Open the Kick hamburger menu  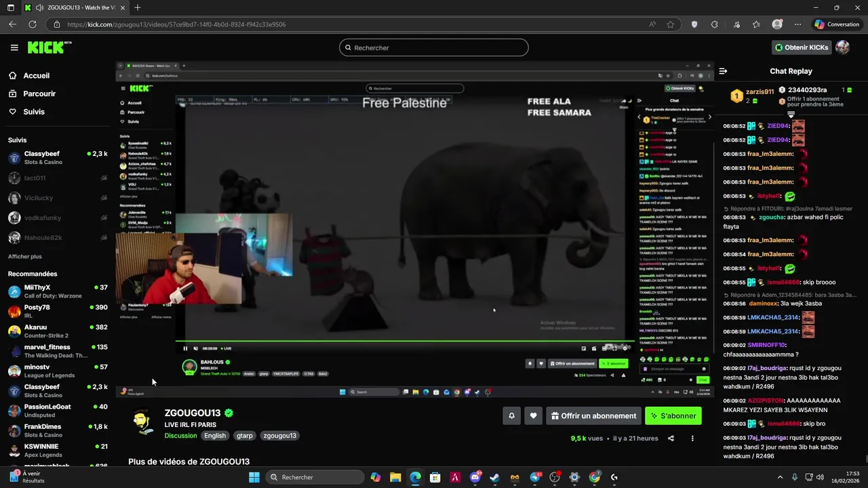click(14, 47)
